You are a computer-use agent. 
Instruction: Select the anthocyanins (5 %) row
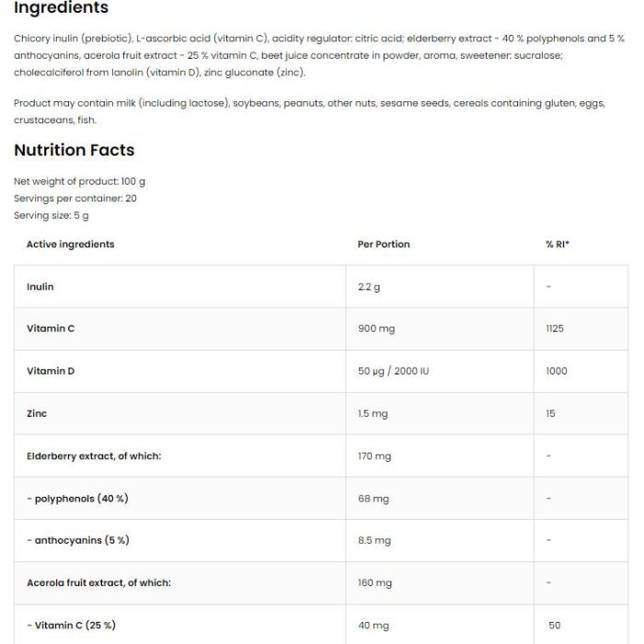pos(321,541)
